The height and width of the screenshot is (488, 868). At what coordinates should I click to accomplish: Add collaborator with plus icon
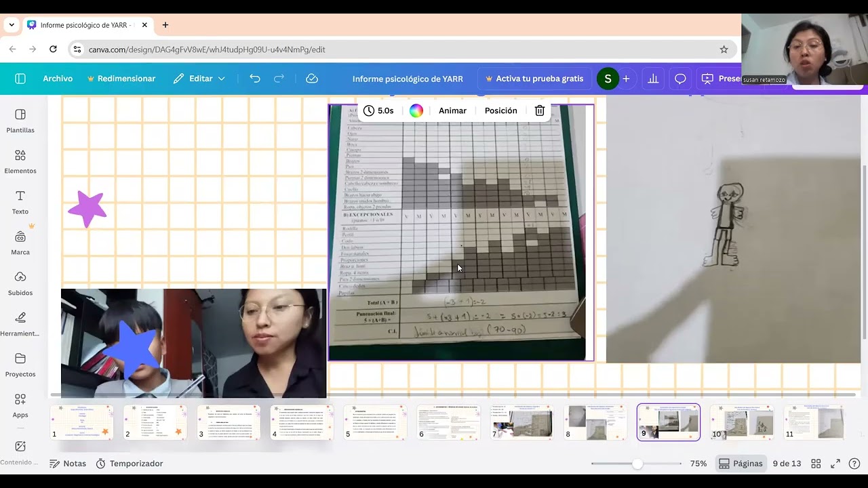(626, 79)
